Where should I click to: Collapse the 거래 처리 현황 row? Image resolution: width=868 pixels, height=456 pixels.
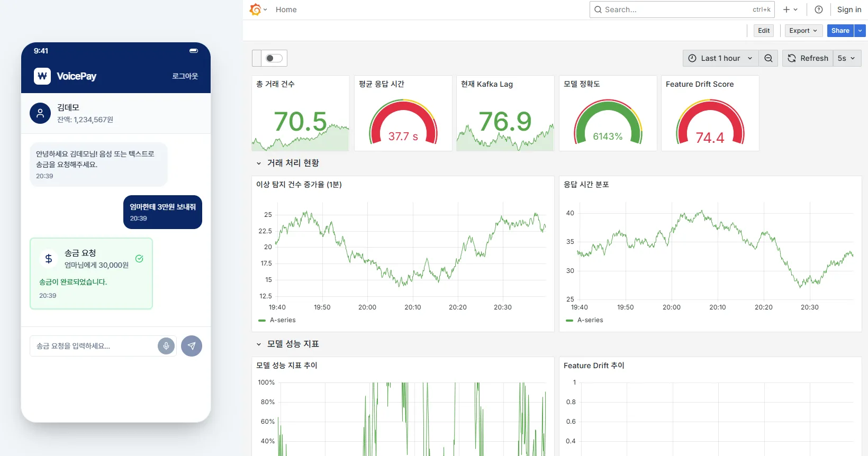pyautogui.click(x=259, y=163)
